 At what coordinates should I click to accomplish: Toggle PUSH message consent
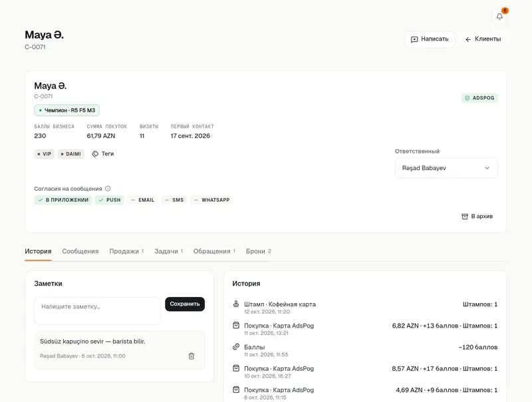110,200
